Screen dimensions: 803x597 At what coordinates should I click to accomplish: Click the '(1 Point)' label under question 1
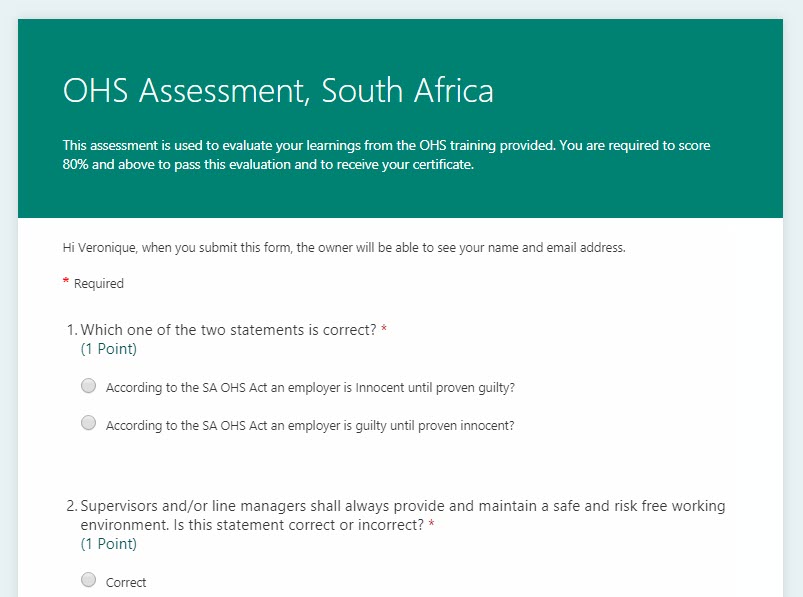[108, 349]
